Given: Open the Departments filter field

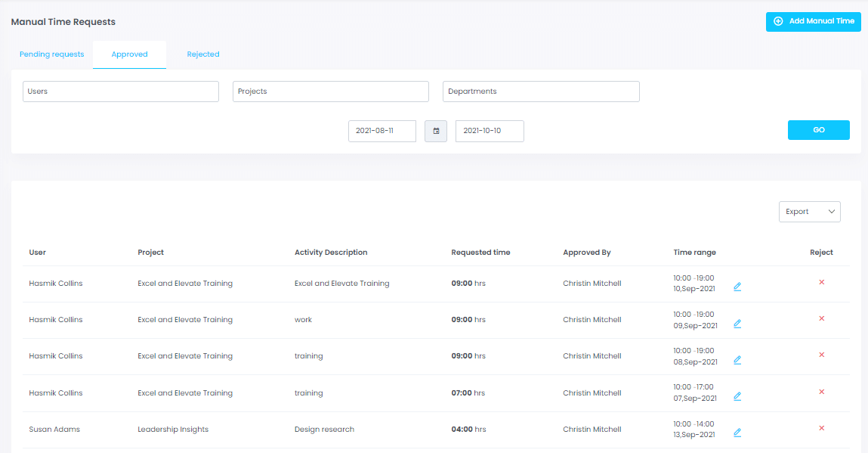Looking at the screenshot, I should [541, 92].
